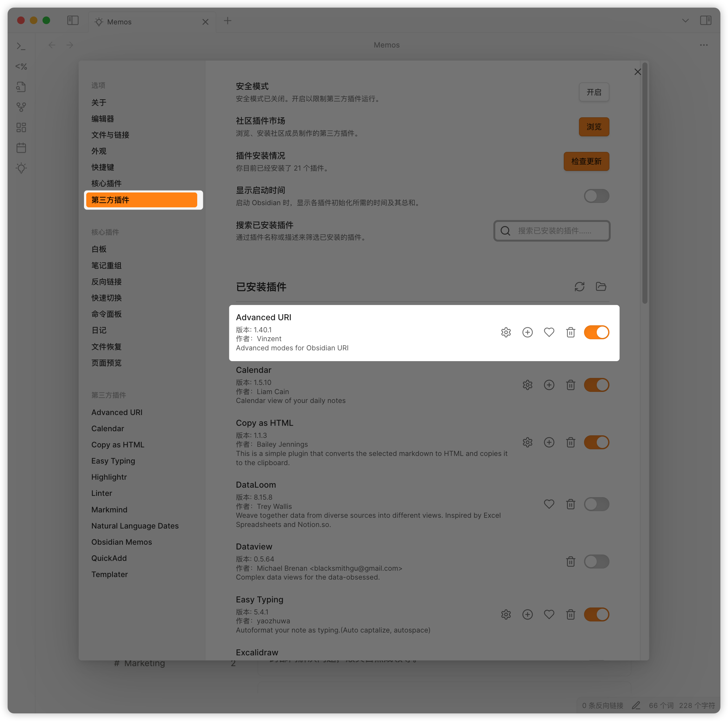Enable DataLoom plugin toggle

(x=596, y=504)
